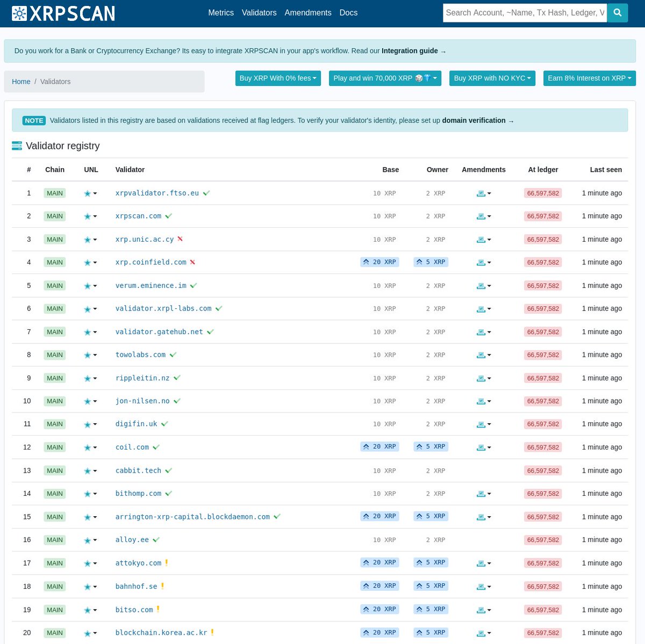
Task: Click the search magnifier button
Action: pyautogui.click(x=618, y=13)
